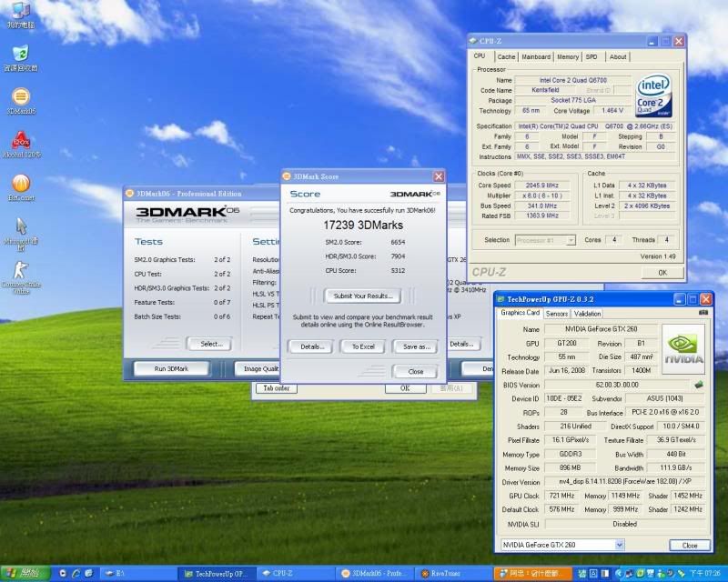Switch to the Sensors tab in GPU-Z

557,314
